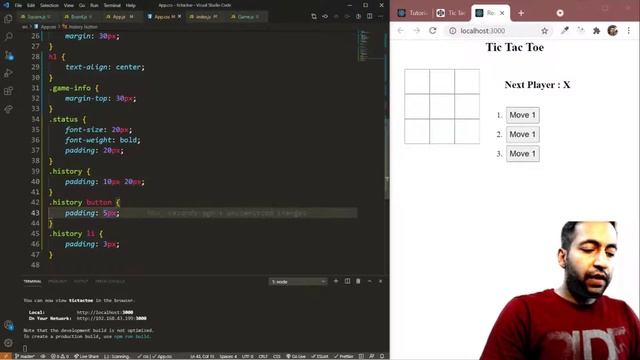Bookmark this page with the star icon
The width and height of the screenshot is (640, 360).
tap(544, 31)
